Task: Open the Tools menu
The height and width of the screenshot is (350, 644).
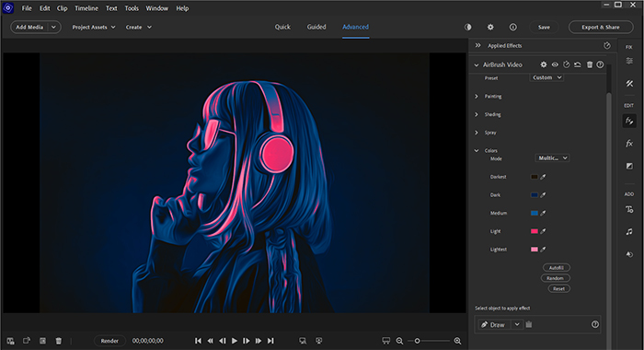Action: click(132, 8)
